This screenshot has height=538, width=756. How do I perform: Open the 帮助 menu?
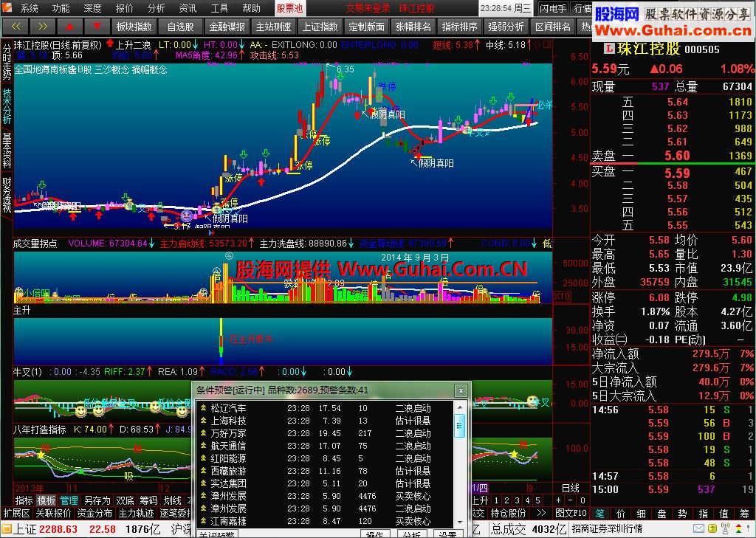(x=251, y=8)
